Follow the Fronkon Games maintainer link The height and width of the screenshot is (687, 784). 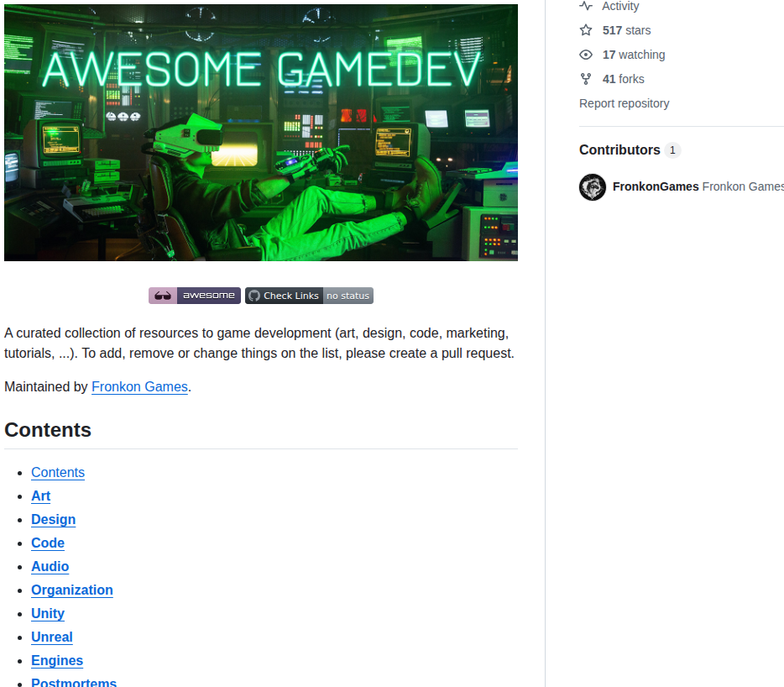pos(139,387)
